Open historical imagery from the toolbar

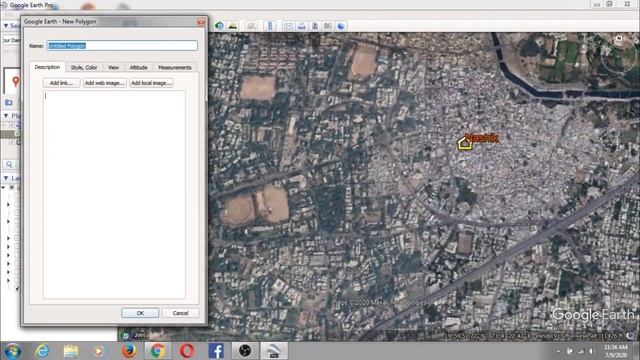click(x=220, y=26)
